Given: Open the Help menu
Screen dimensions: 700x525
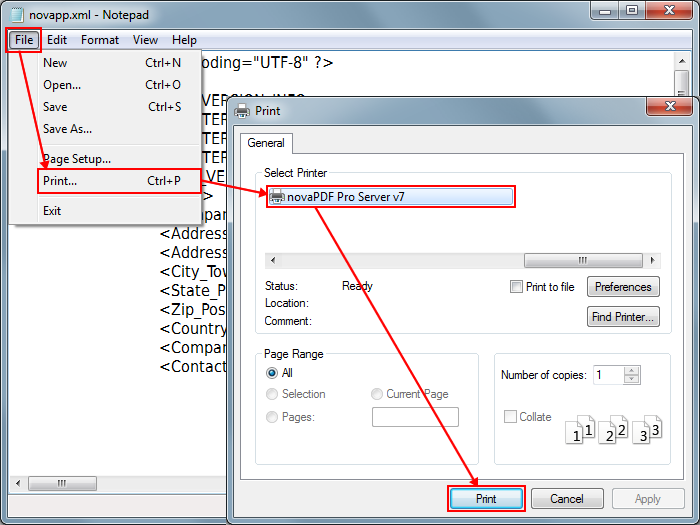Looking at the screenshot, I should click(184, 40).
